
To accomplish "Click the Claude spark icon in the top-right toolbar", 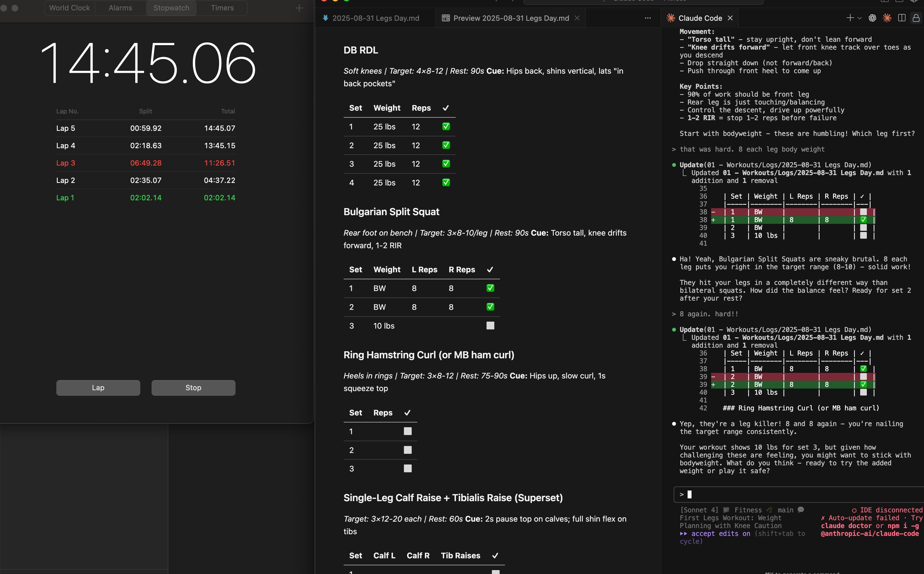I will click(887, 18).
